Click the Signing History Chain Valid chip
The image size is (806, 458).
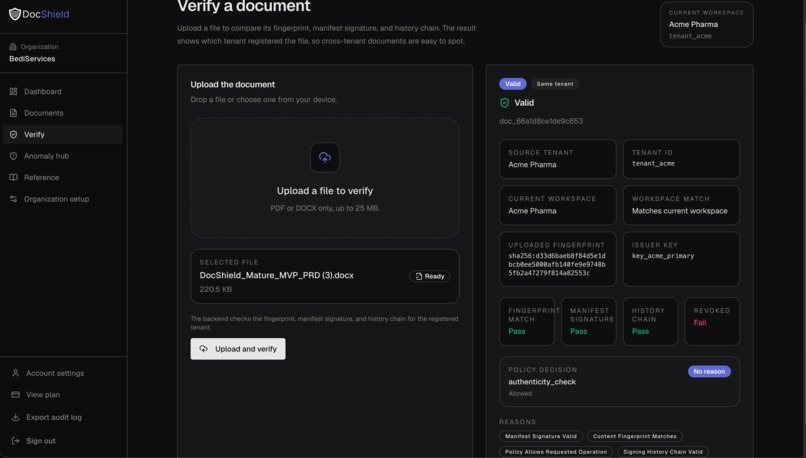(x=663, y=452)
